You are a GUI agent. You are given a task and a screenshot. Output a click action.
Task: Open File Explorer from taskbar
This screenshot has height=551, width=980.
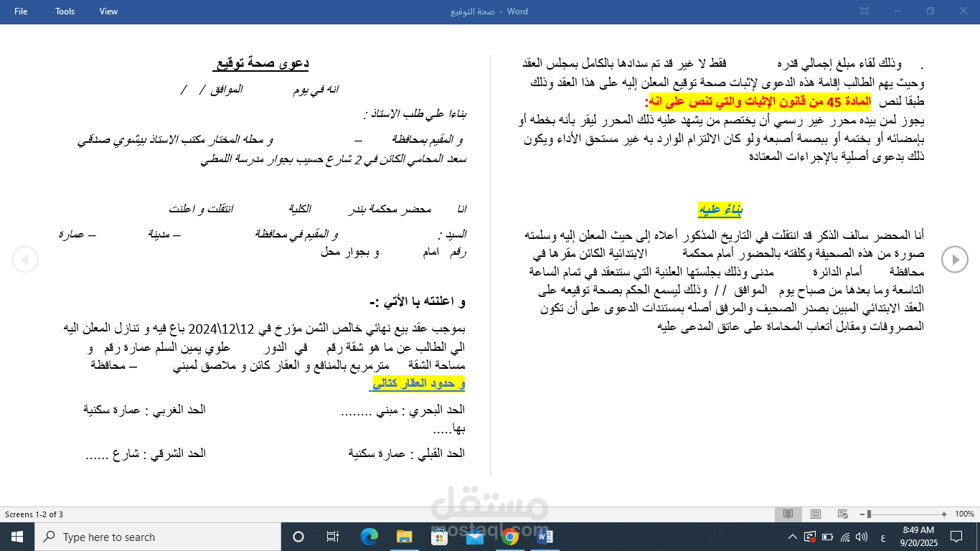[x=404, y=537]
